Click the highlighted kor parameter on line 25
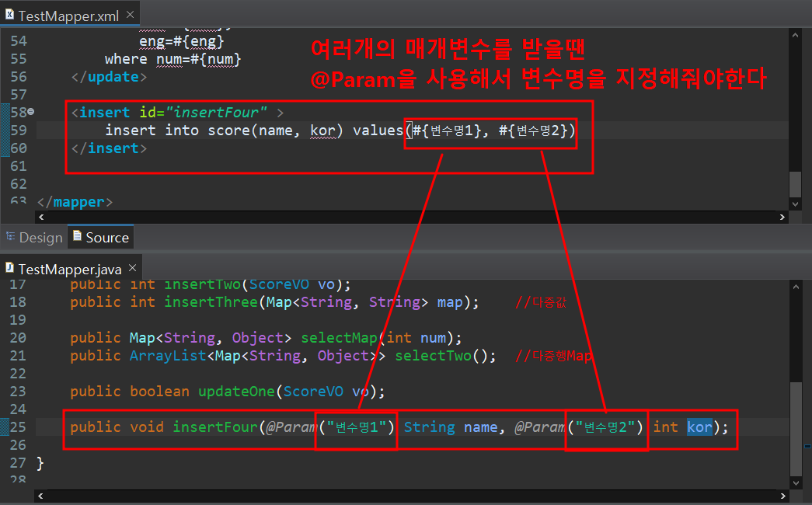This screenshot has width=812, height=505. [699, 427]
